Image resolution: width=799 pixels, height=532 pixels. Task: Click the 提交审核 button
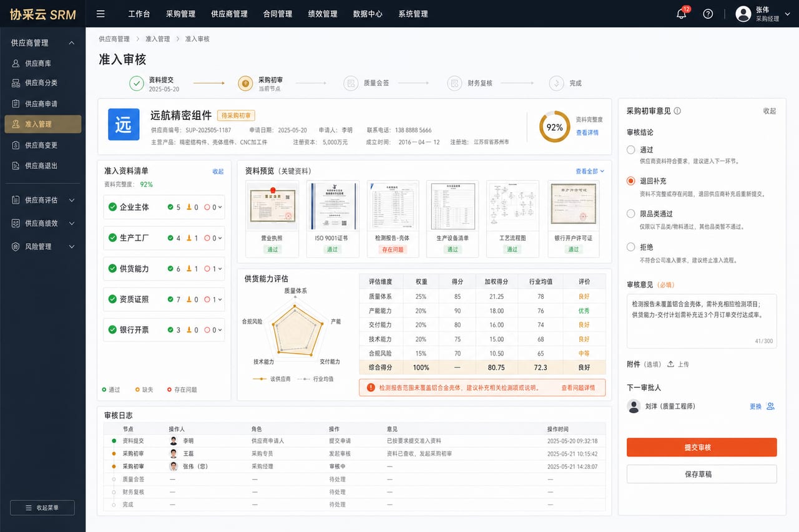click(x=702, y=447)
